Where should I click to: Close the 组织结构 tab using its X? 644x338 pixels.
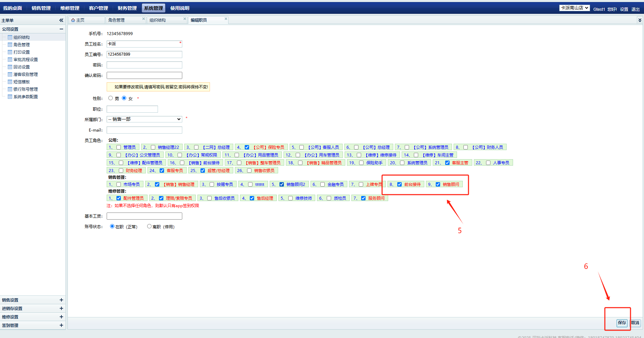coord(185,19)
